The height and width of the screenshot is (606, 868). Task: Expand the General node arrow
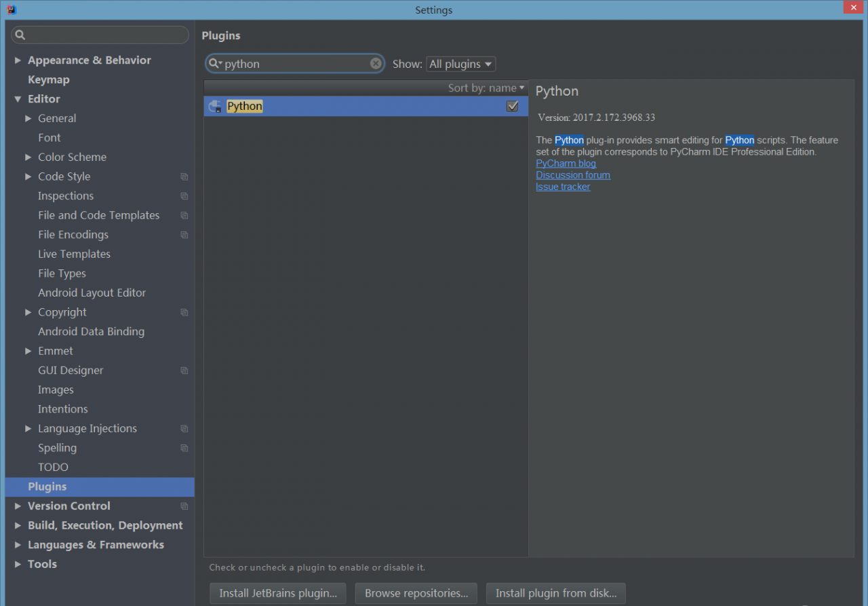pyautogui.click(x=28, y=119)
